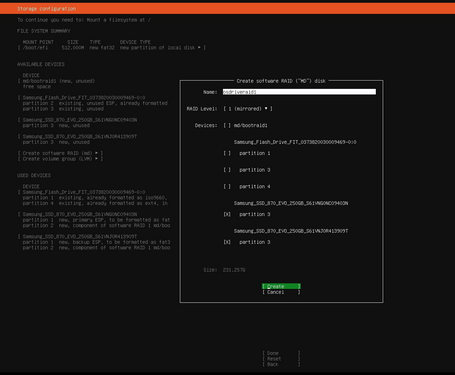Viewport: 455px width, 375px height.
Task: Click Done at bottom of screen
Action: (x=281, y=353)
